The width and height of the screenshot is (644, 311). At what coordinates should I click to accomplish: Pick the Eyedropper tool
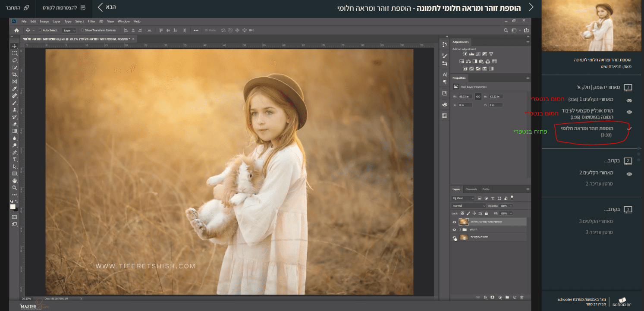click(x=15, y=88)
